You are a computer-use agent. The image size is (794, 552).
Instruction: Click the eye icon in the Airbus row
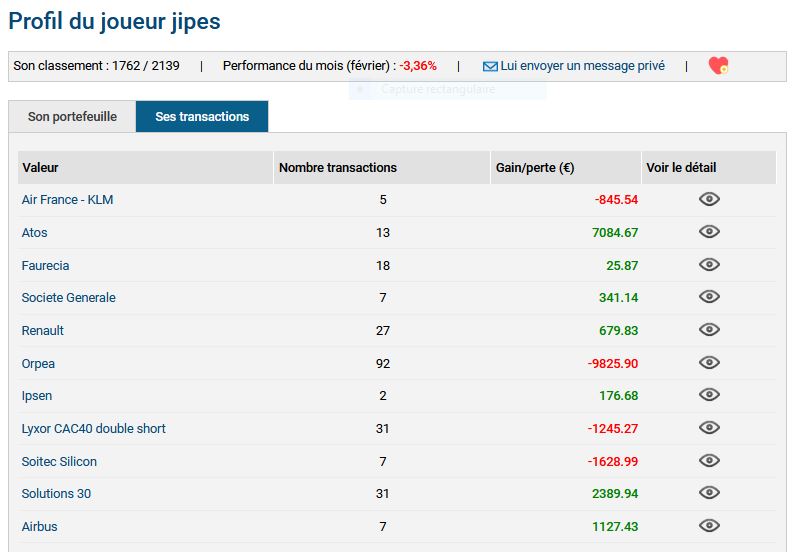pos(709,525)
